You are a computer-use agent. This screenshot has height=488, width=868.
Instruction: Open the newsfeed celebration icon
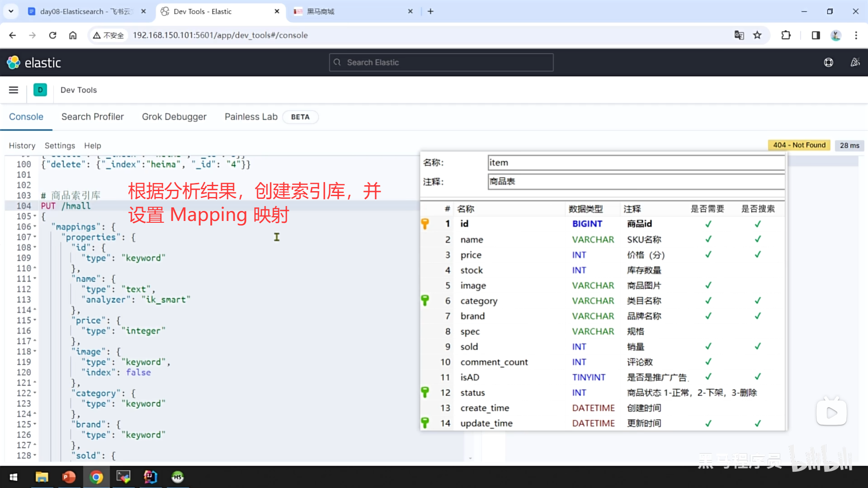pyautogui.click(x=855, y=62)
